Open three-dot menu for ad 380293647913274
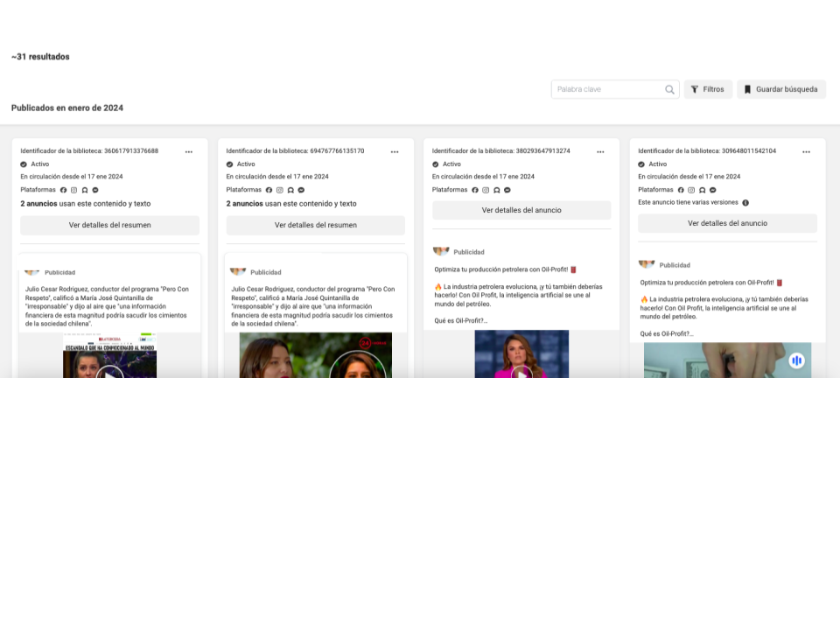The image size is (840, 630). click(600, 151)
